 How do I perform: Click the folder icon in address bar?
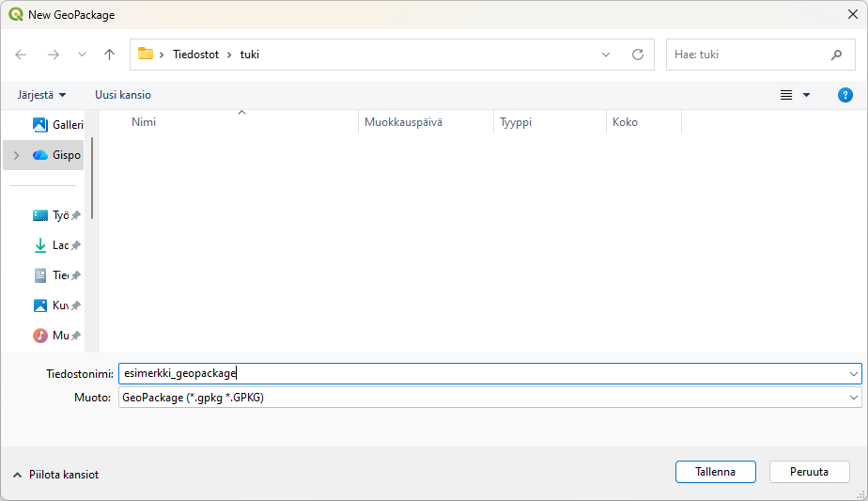tap(146, 54)
